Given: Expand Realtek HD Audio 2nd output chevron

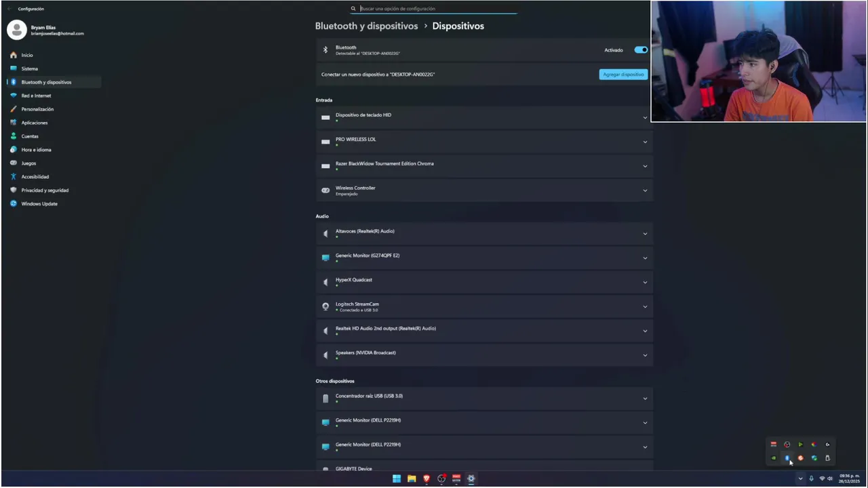Looking at the screenshot, I should coord(645,331).
